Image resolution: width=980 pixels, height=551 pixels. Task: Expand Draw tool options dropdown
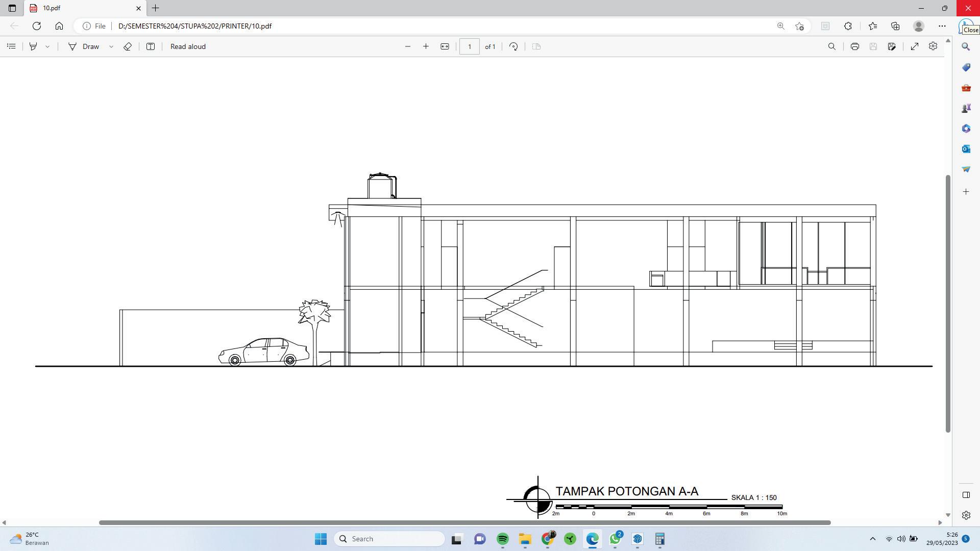[111, 46]
